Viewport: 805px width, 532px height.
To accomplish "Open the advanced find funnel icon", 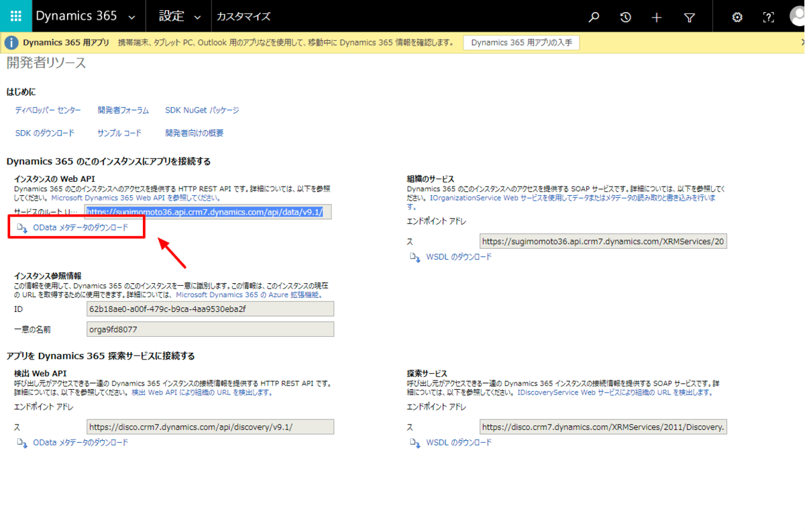I will [689, 17].
